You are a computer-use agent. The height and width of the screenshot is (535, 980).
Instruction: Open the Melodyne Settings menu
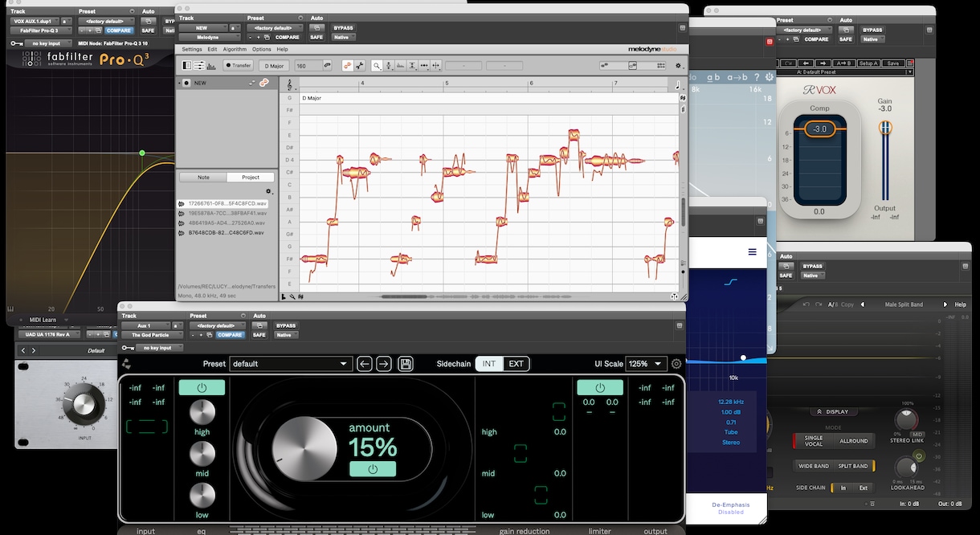pos(192,49)
